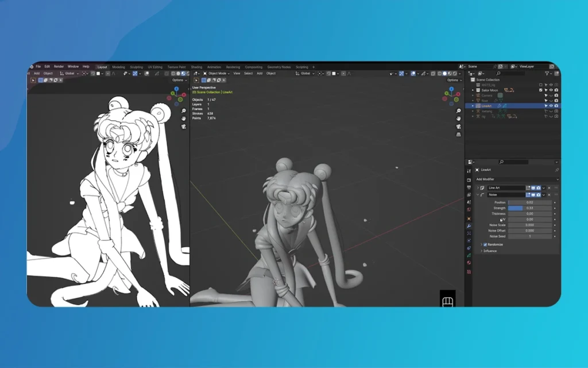Open the Object Constraints properties tab icon

click(469, 248)
